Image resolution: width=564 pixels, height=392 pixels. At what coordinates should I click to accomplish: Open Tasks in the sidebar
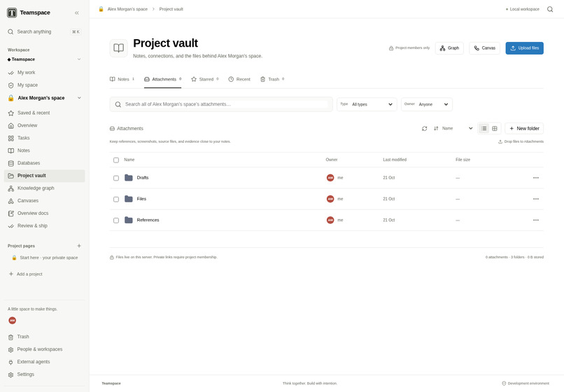click(45, 138)
